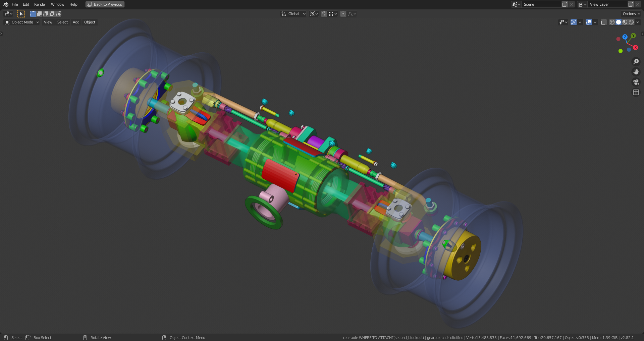Click the Scene name field
The width and height of the screenshot is (644, 341).
pyautogui.click(x=542, y=4)
